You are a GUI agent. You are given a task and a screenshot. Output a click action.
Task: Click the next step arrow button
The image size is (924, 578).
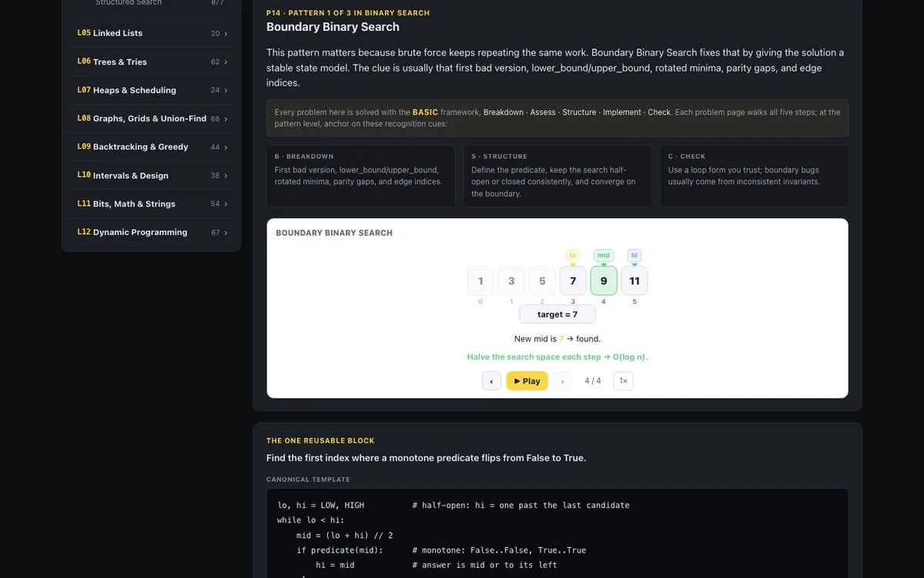563,381
